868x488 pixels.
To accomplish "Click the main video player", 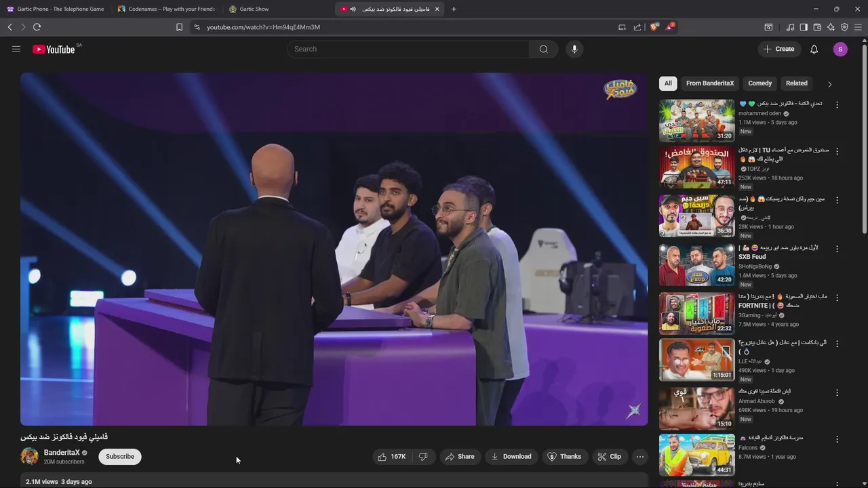I will coord(334,249).
